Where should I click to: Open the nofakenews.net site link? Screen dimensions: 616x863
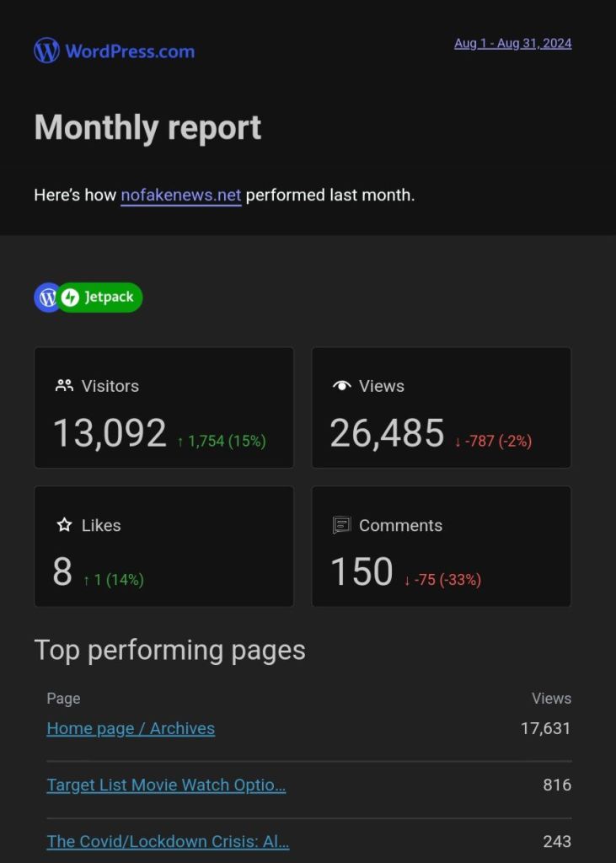(180, 196)
